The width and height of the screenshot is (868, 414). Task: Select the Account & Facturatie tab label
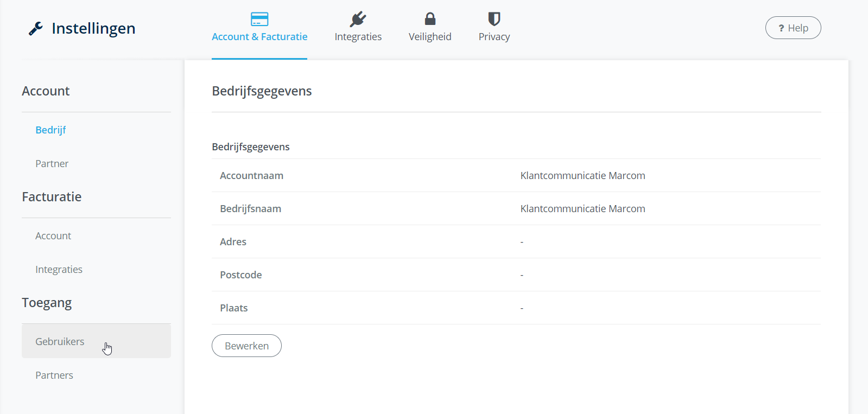click(x=259, y=37)
